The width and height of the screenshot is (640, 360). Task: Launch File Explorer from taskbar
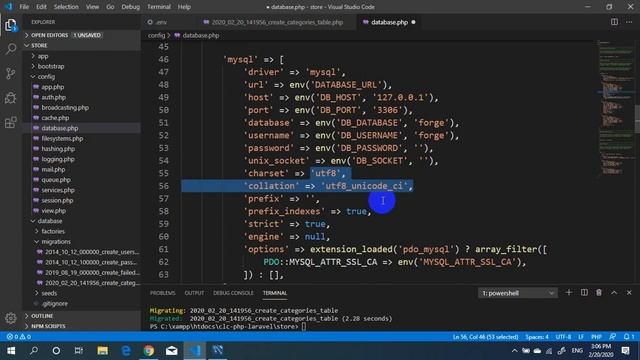[x=102, y=351]
